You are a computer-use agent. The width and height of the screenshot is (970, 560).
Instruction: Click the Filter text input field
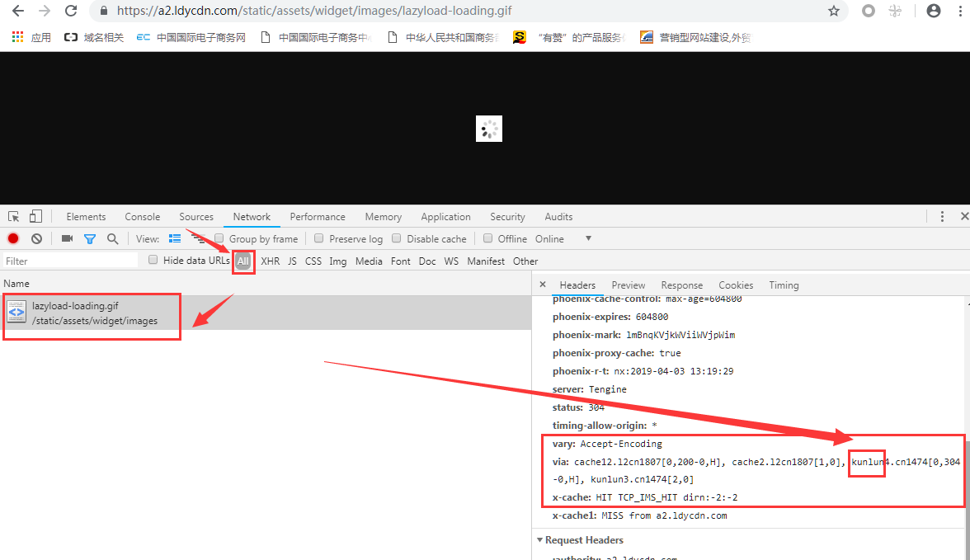click(70, 261)
